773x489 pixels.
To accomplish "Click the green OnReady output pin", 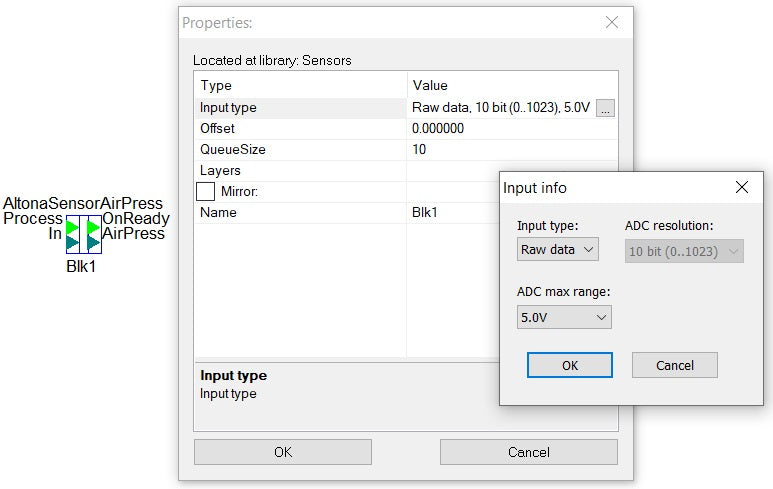I will coord(93,228).
